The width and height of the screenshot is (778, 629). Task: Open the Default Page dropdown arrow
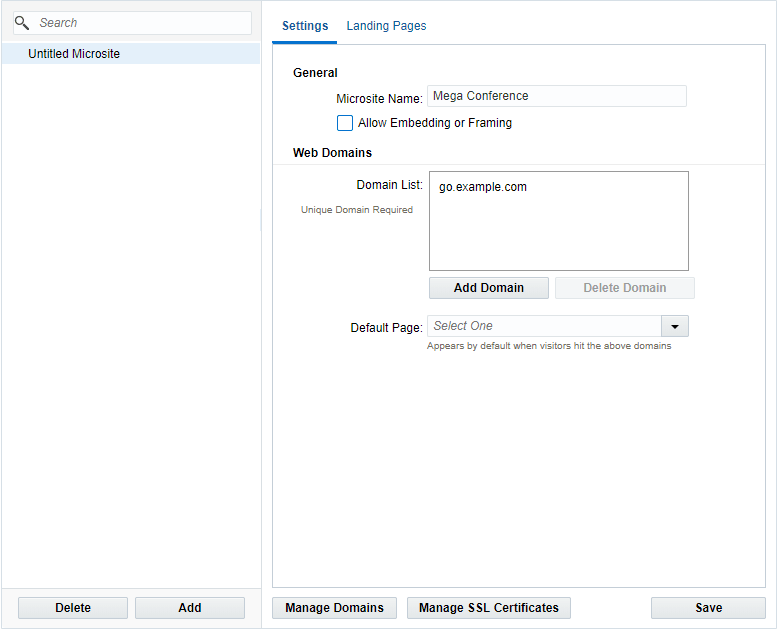point(675,326)
